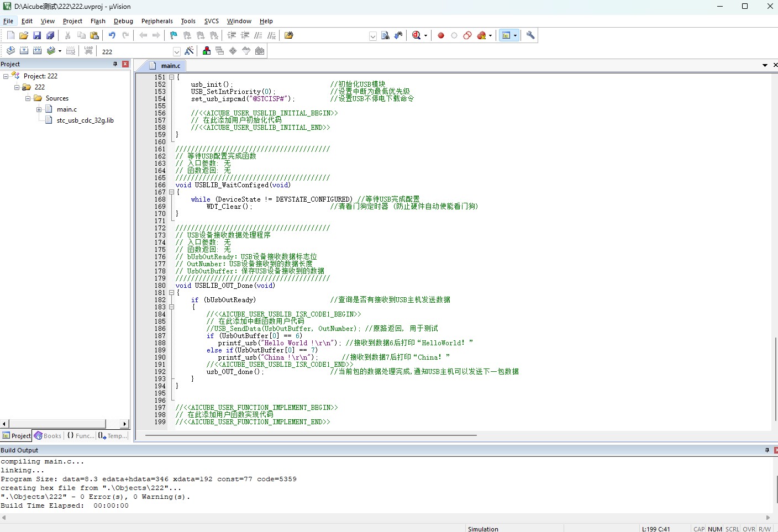
Task: Close the Project panel
Action: pyautogui.click(x=125, y=64)
